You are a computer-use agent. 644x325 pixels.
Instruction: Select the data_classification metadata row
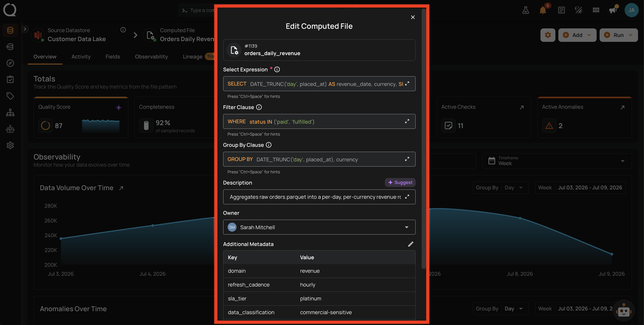pyautogui.click(x=319, y=312)
